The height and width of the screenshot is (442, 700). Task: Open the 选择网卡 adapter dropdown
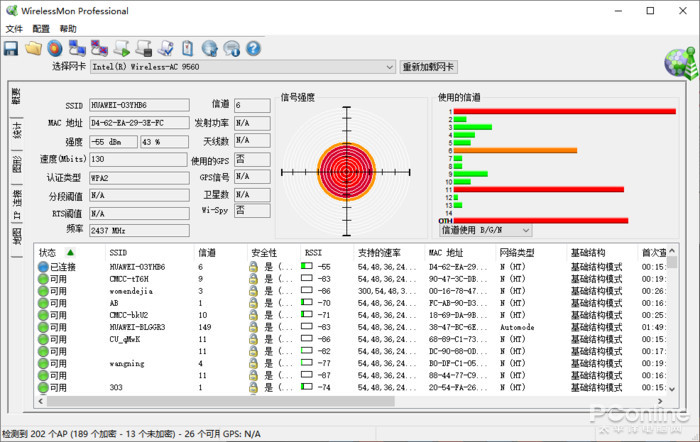[243, 67]
